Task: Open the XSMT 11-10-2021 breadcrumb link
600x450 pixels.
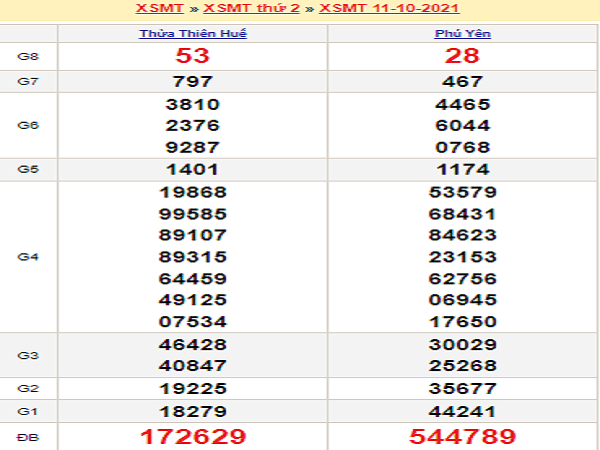Action: pos(389,8)
